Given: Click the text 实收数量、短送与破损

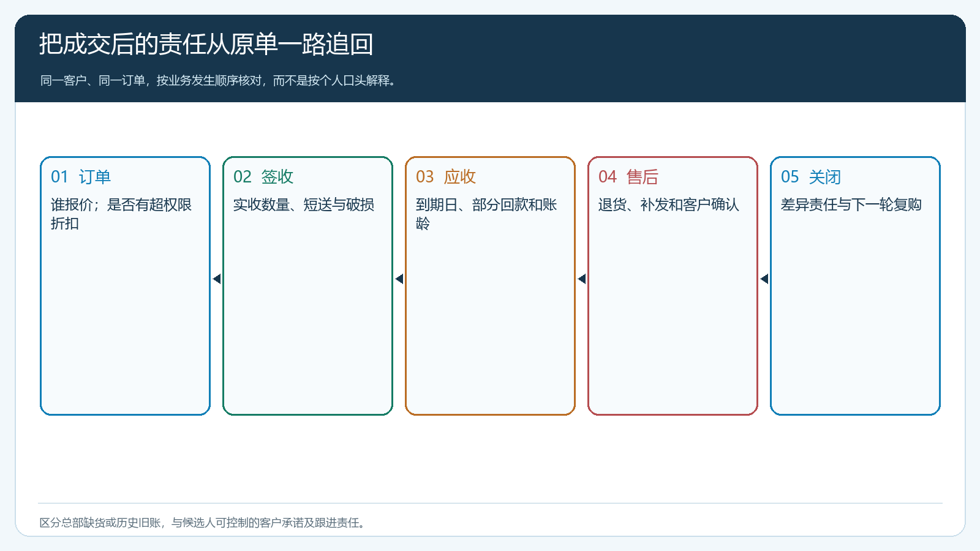Looking at the screenshot, I should click(x=304, y=204).
